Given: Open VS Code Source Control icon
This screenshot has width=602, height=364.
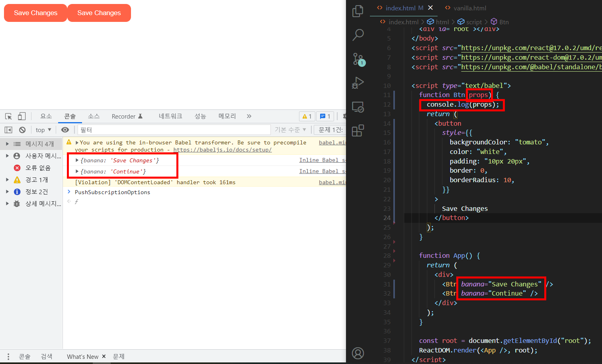Looking at the screenshot, I should pyautogui.click(x=359, y=60).
